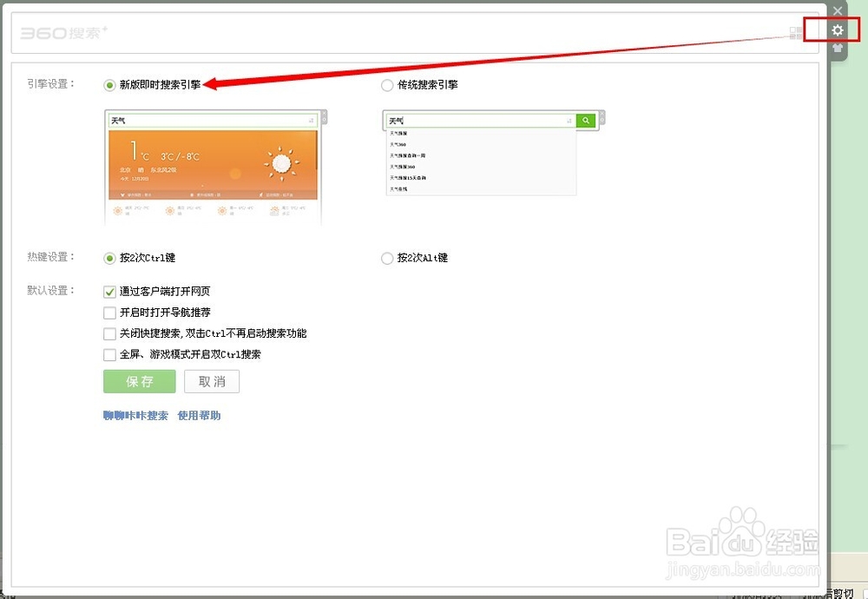Click the 保存 button to save settings
The width and height of the screenshot is (868, 599).
[139, 381]
